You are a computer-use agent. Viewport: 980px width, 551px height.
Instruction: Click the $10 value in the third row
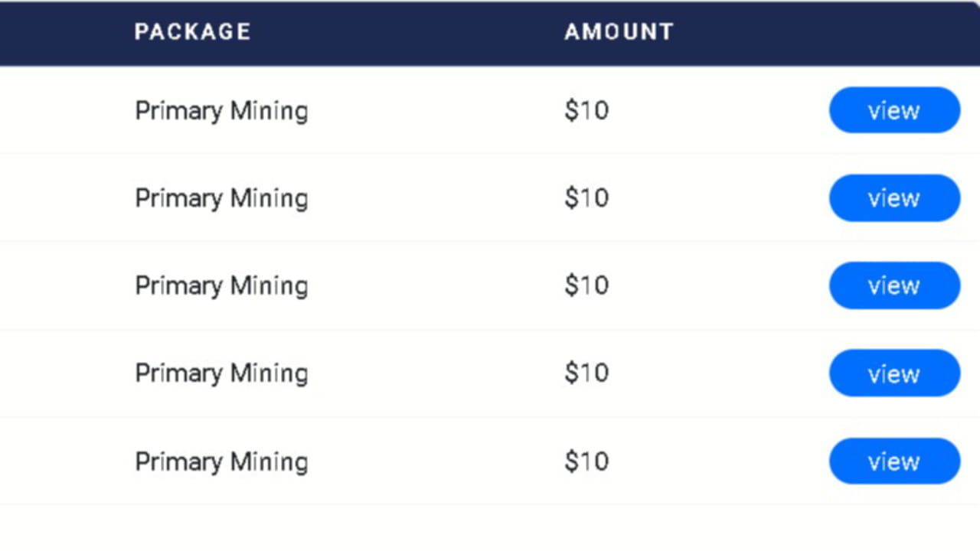tap(586, 285)
